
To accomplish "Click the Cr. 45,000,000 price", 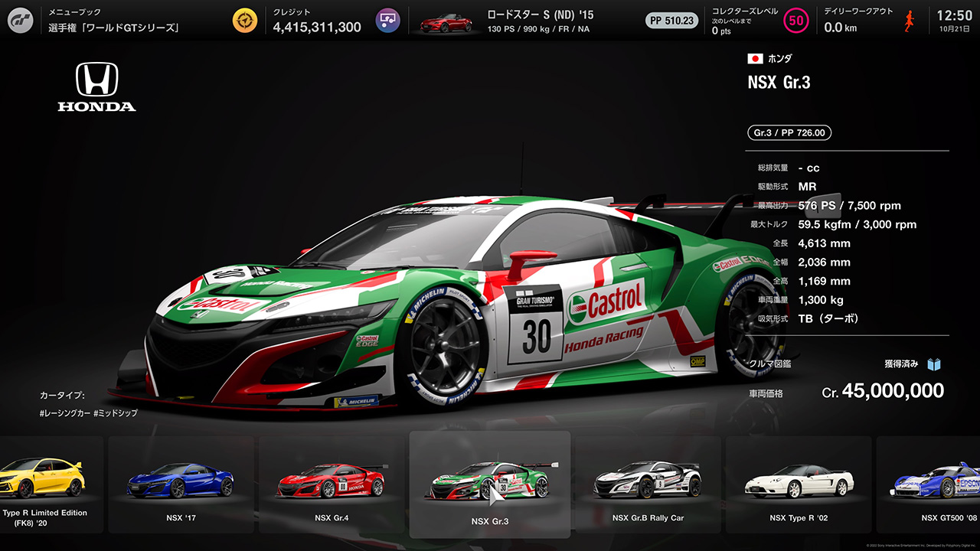I will coord(883,391).
